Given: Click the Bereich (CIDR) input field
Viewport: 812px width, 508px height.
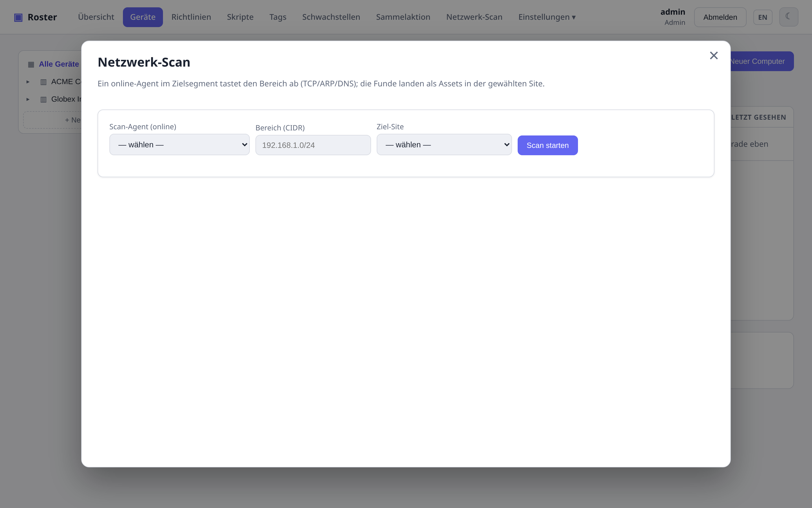Looking at the screenshot, I should tap(313, 145).
